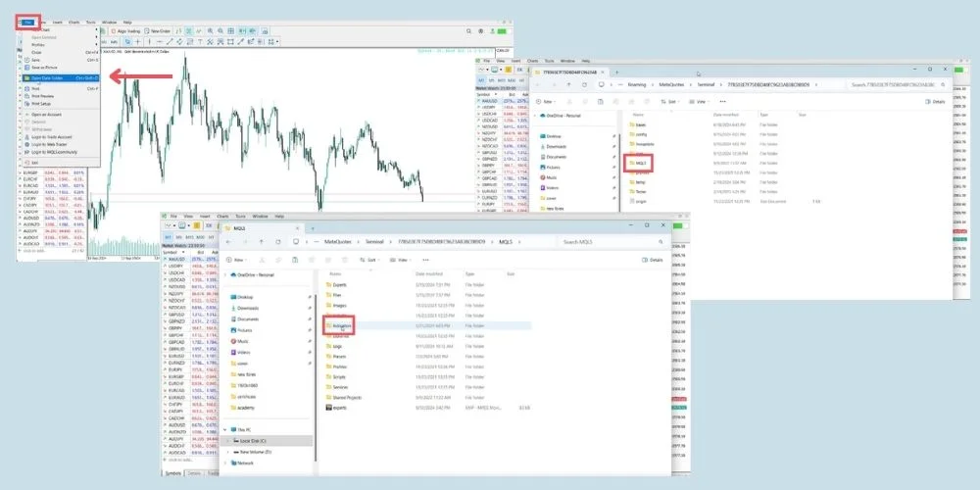Expand the Sort dropdown in MQL5 window
The height and width of the screenshot is (490, 980).
point(369,260)
